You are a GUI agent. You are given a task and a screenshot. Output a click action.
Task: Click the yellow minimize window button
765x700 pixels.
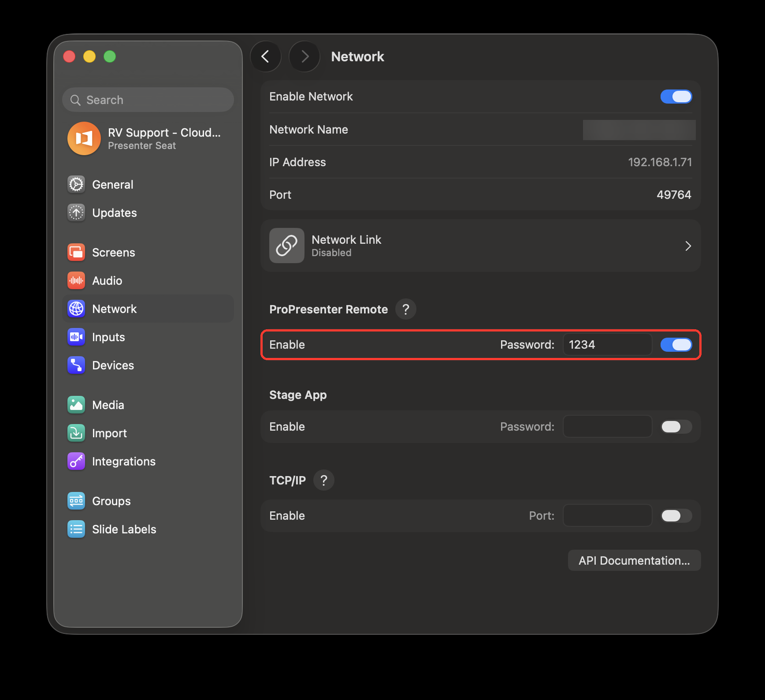pos(89,56)
